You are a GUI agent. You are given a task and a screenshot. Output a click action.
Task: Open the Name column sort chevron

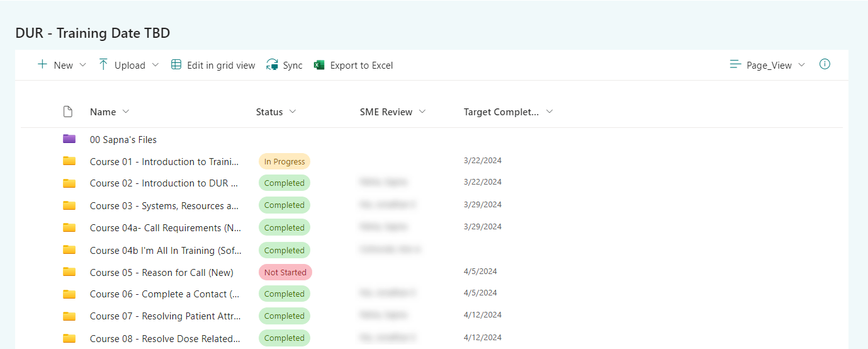(x=126, y=112)
